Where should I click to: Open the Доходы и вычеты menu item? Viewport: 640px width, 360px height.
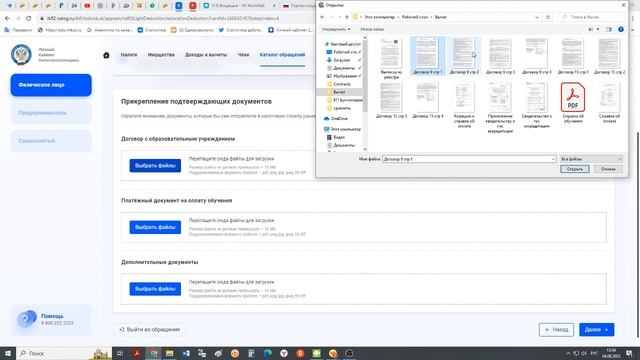tap(206, 55)
